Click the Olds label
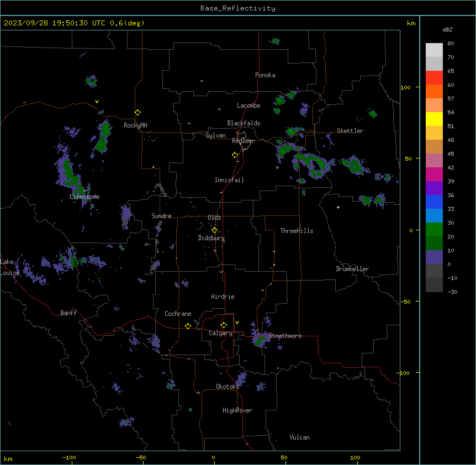Image resolution: width=476 pixels, height=465 pixels. pos(214,218)
